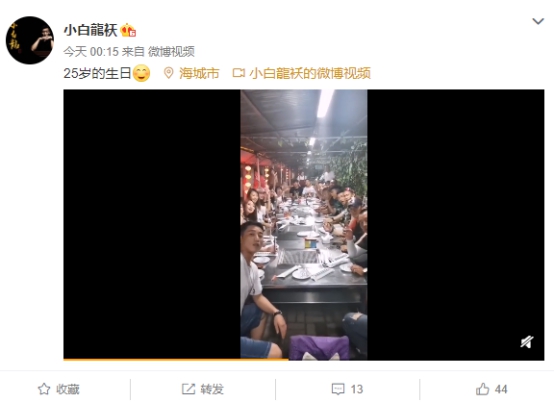Open the post timestamp 今天 00:15

click(91, 52)
